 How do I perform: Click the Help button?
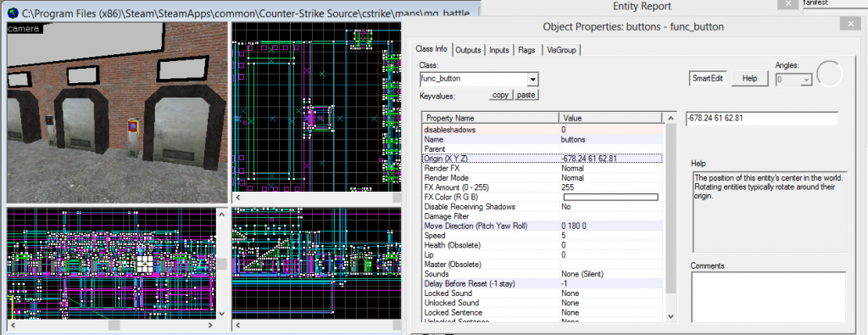click(x=749, y=79)
